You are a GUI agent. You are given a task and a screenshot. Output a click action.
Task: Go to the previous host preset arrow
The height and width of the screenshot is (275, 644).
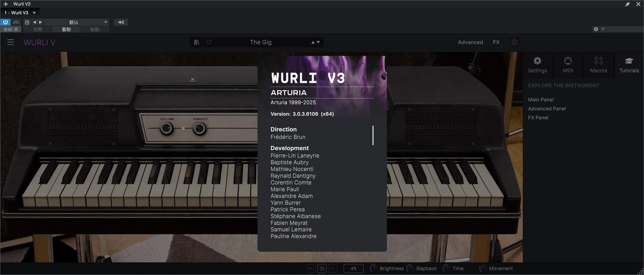pyautogui.click(x=34, y=22)
